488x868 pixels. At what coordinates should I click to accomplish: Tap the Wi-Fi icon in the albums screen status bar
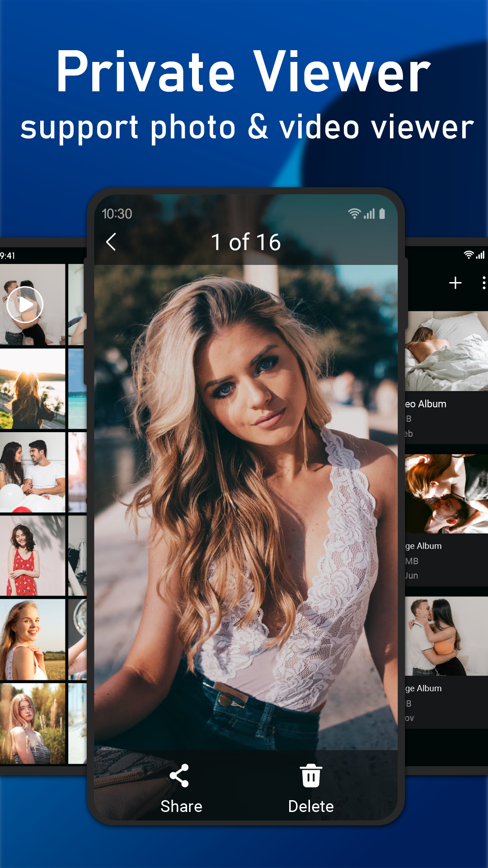coord(469,255)
